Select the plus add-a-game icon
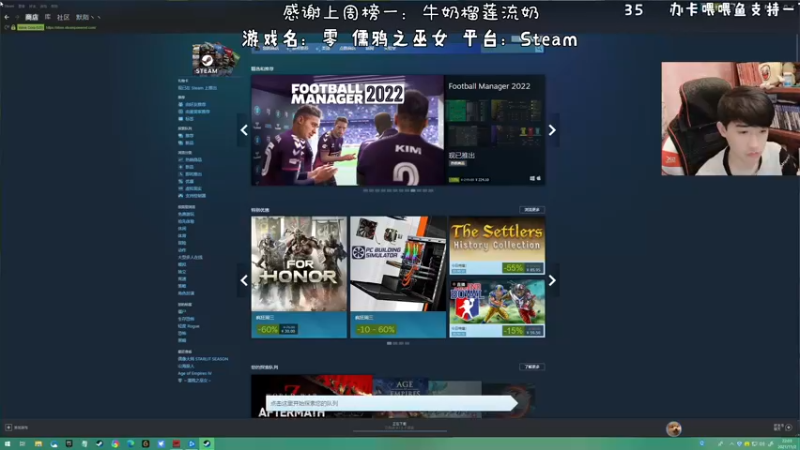Viewport: 800px width, 450px height. [9, 428]
